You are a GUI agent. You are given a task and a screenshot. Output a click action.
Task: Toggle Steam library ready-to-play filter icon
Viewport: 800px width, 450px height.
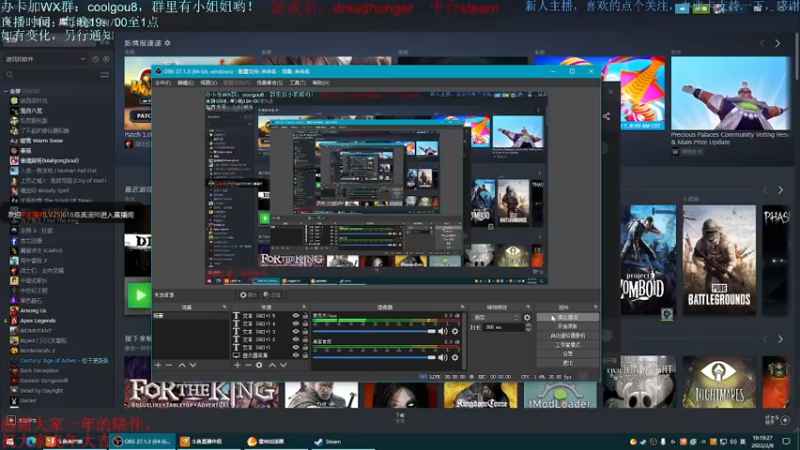[x=106, y=59]
